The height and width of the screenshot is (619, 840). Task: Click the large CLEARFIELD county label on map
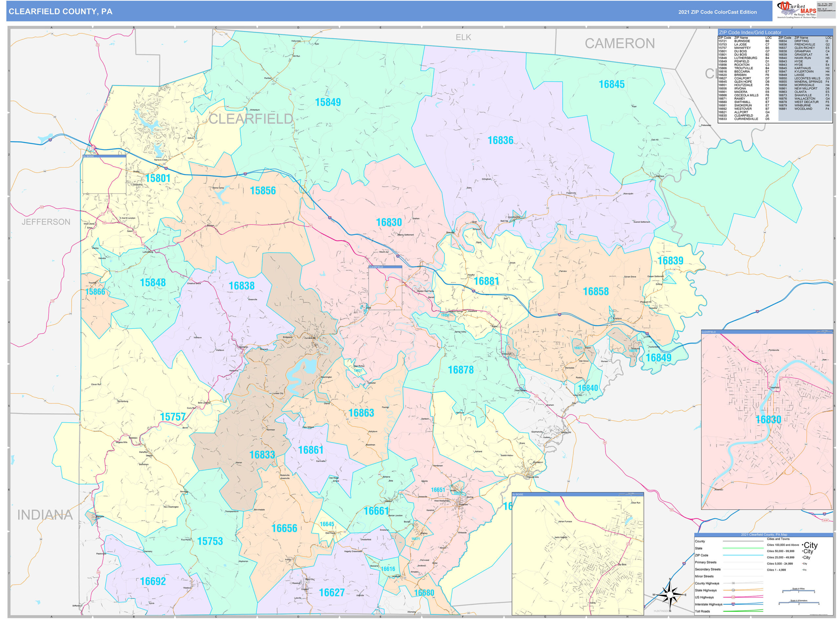251,119
